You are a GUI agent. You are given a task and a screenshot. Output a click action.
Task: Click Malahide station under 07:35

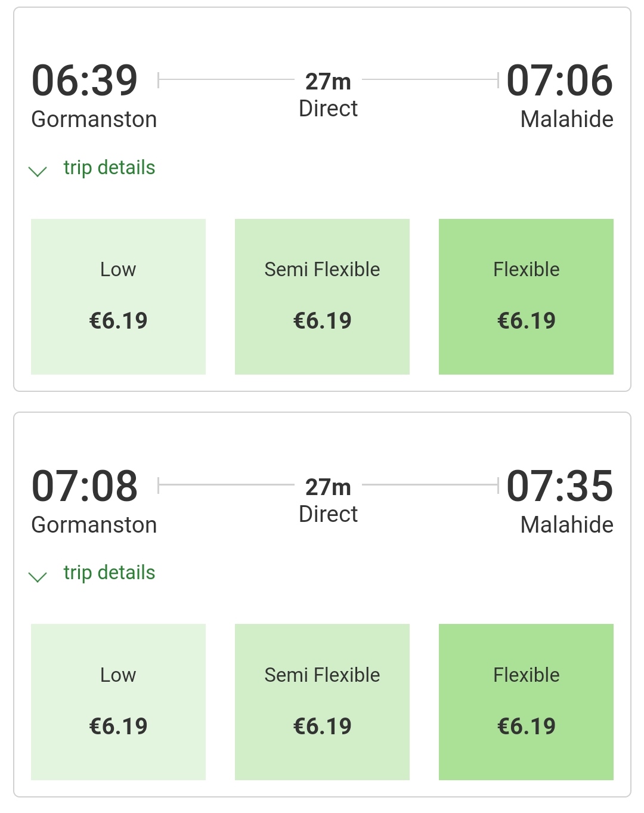pos(566,525)
